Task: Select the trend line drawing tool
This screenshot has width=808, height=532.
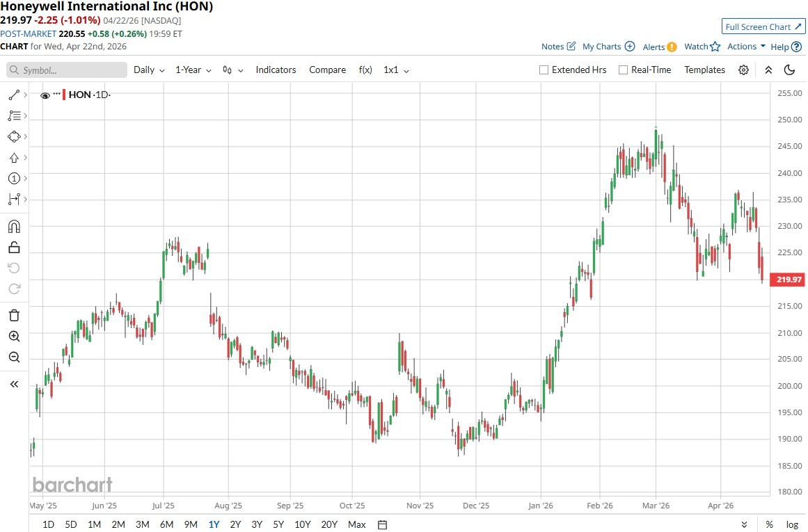Action: point(14,95)
